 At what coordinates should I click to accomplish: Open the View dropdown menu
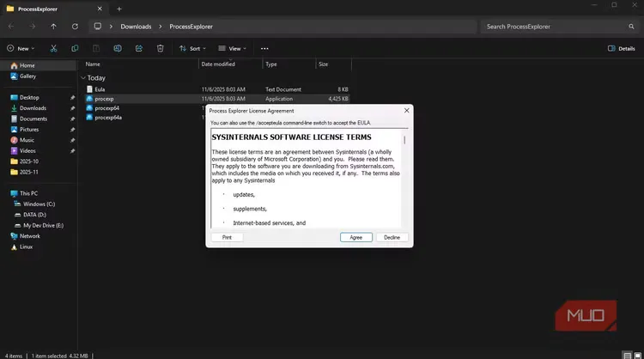tap(232, 48)
